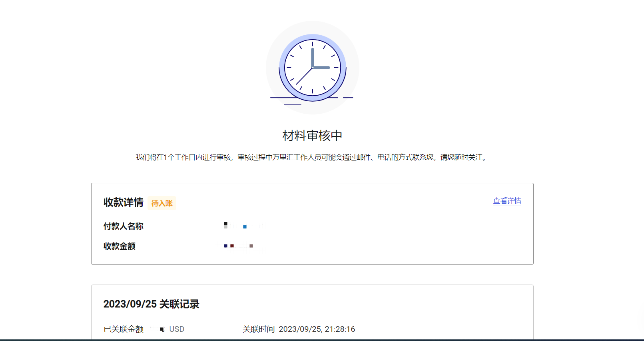The image size is (644, 341).
Task: Click the clock illustration at the top
Action: [312, 68]
